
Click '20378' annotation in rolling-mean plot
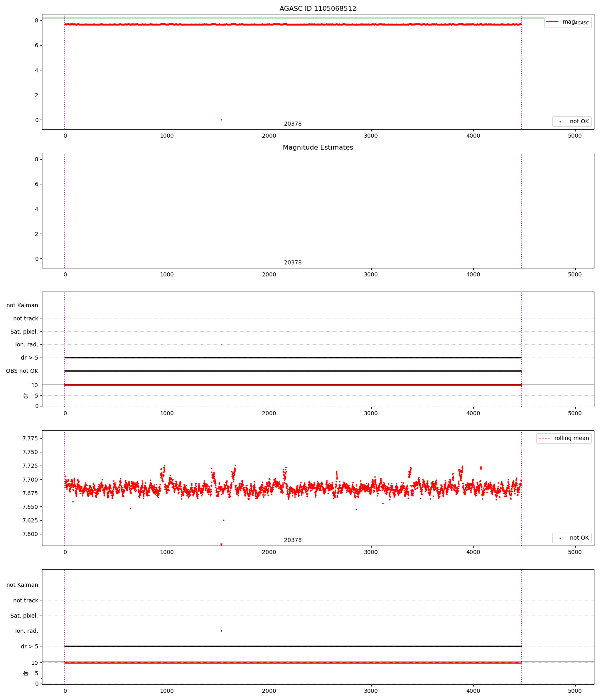(293, 540)
